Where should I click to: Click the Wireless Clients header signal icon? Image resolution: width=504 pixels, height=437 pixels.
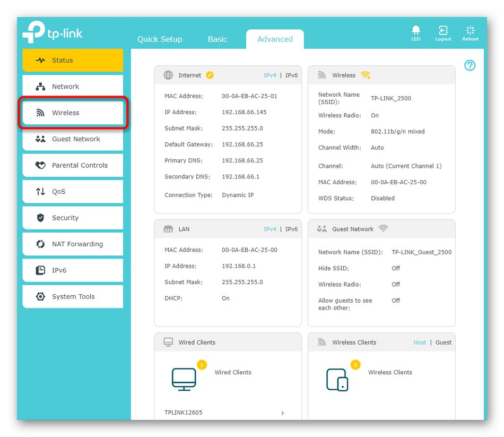(x=321, y=342)
